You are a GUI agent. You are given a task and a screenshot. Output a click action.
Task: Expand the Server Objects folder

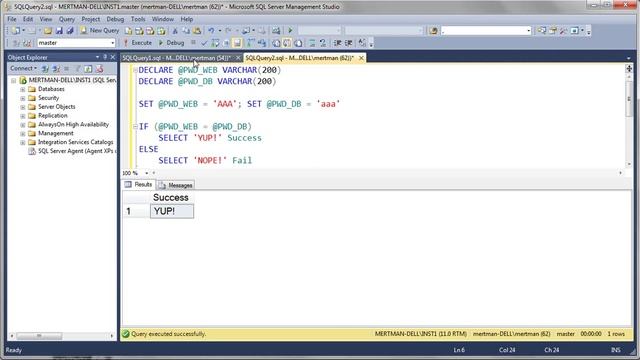pyautogui.click(x=23, y=107)
